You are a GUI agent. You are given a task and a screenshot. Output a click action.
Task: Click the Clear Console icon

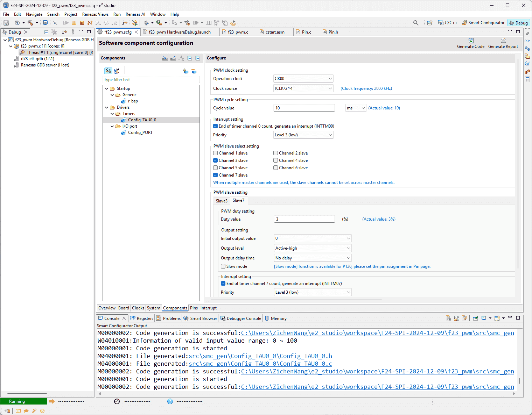pyautogui.click(x=448, y=318)
